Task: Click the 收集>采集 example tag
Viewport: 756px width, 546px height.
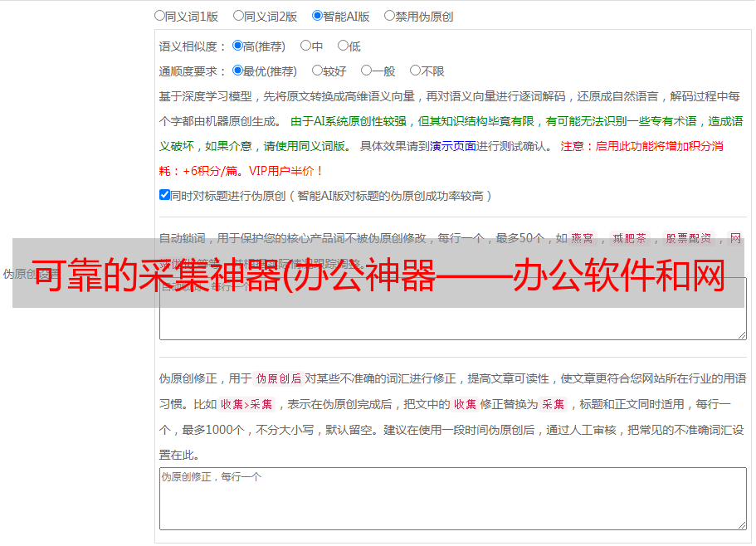Action: pyautogui.click(x=246, y=404)
